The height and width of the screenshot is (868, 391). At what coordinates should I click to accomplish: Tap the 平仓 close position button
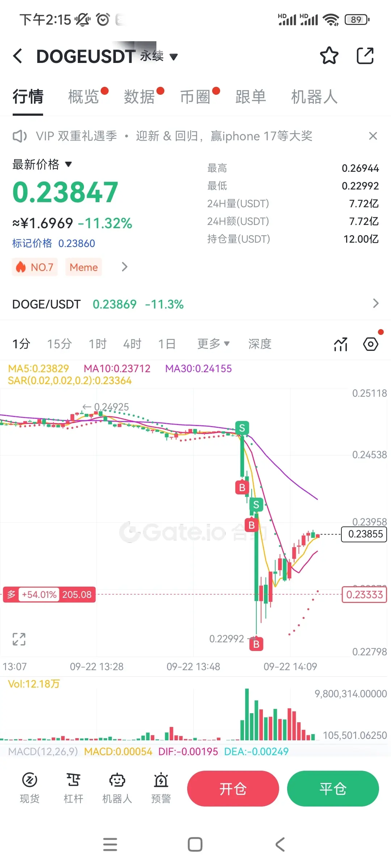333,788
